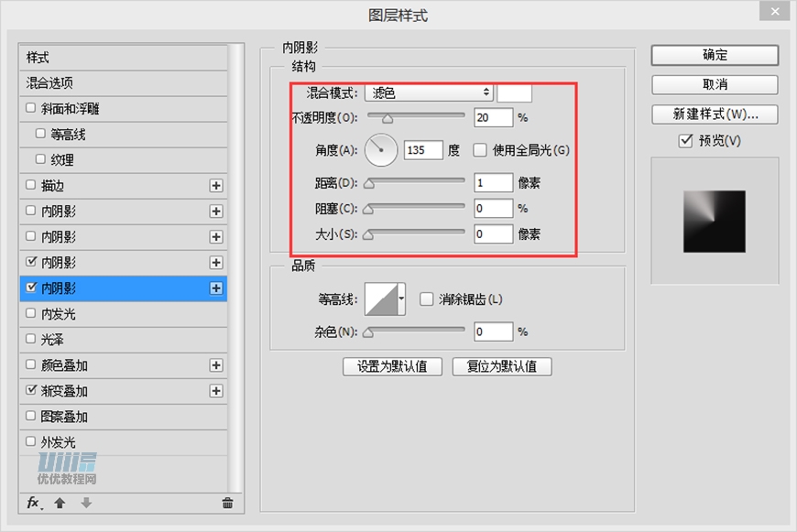Check 使用全局光(G) option
797x532 pixels.
(480, 150)
